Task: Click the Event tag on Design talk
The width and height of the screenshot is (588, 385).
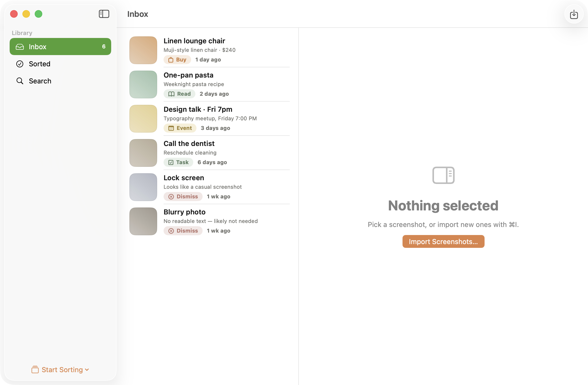Action: pos(180,128)
